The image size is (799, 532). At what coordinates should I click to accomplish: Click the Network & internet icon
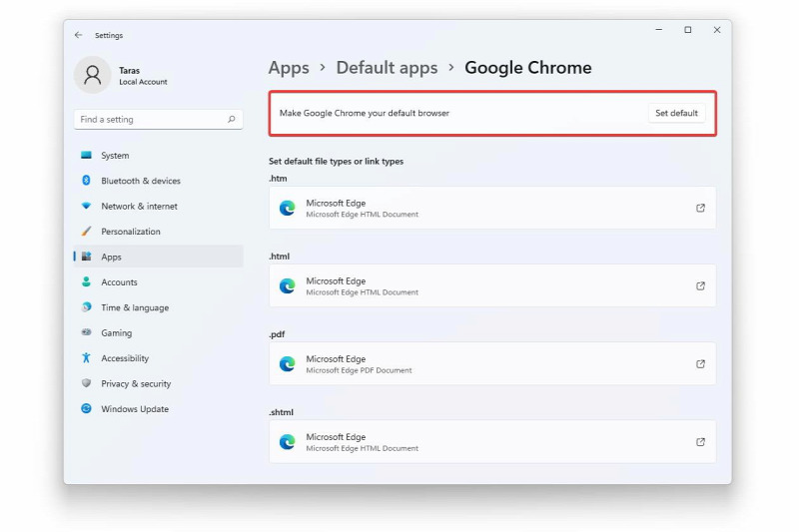pyautogui.click(x=86, y=206)
